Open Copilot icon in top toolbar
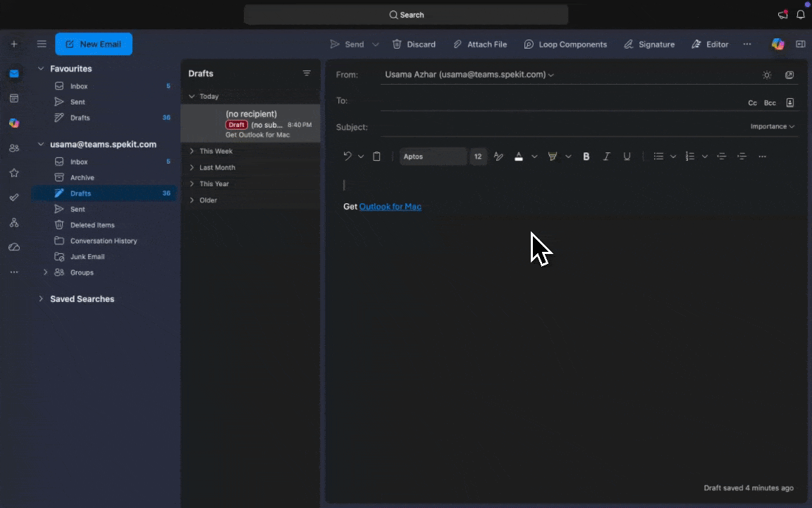The image size is (812, 508). pyautogui.click(x=778, y=44)
